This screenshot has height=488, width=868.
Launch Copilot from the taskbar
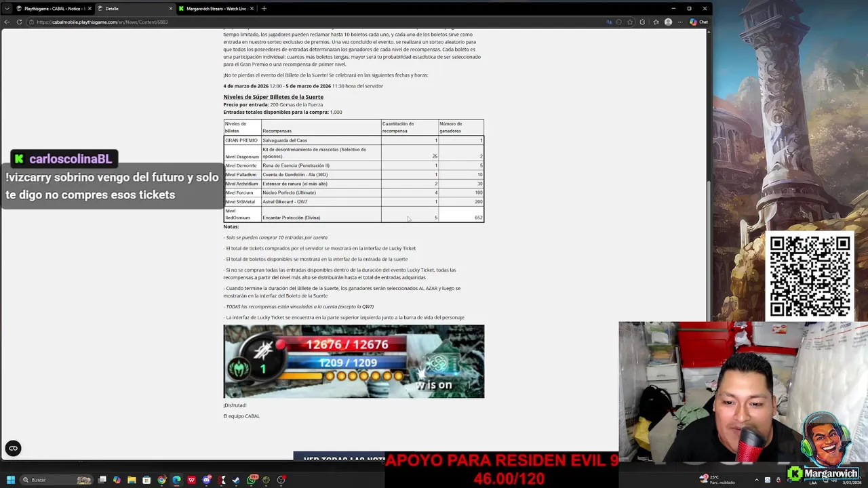(117, 480)
